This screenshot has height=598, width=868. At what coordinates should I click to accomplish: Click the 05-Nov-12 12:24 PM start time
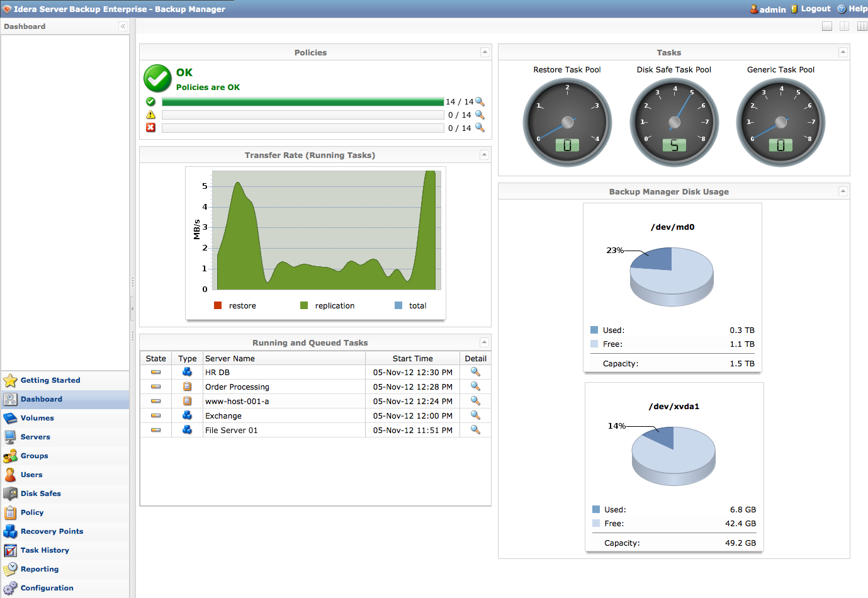(x=412, y=402)
